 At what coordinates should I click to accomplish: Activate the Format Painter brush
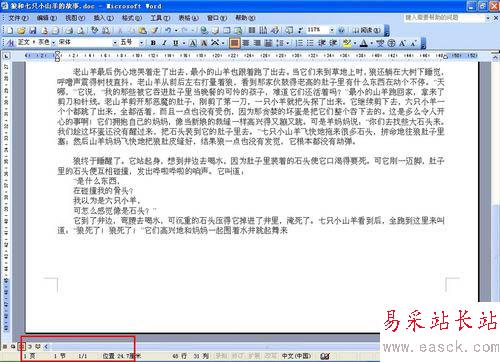[x=154, y=31]
